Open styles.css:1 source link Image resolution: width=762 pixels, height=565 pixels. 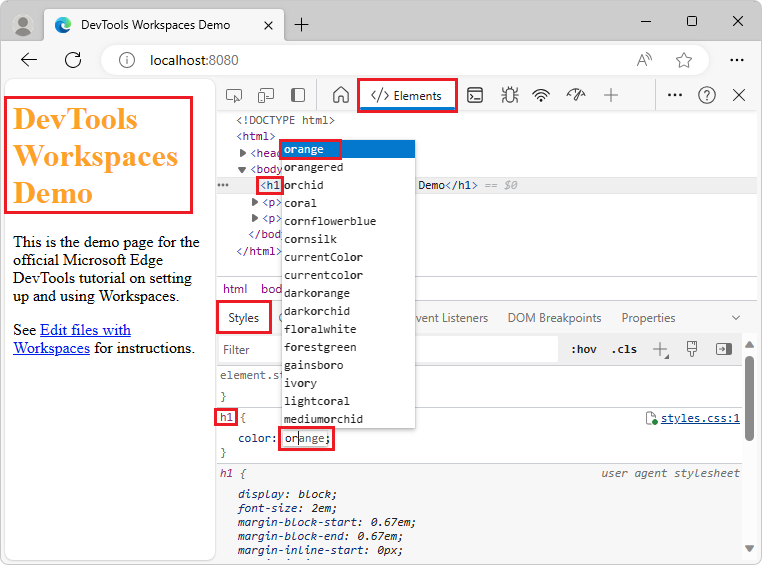tap(700, 418)
